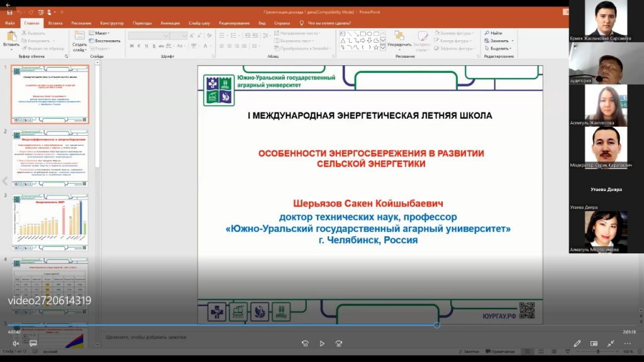Open the Файл tab

(9, 23)
